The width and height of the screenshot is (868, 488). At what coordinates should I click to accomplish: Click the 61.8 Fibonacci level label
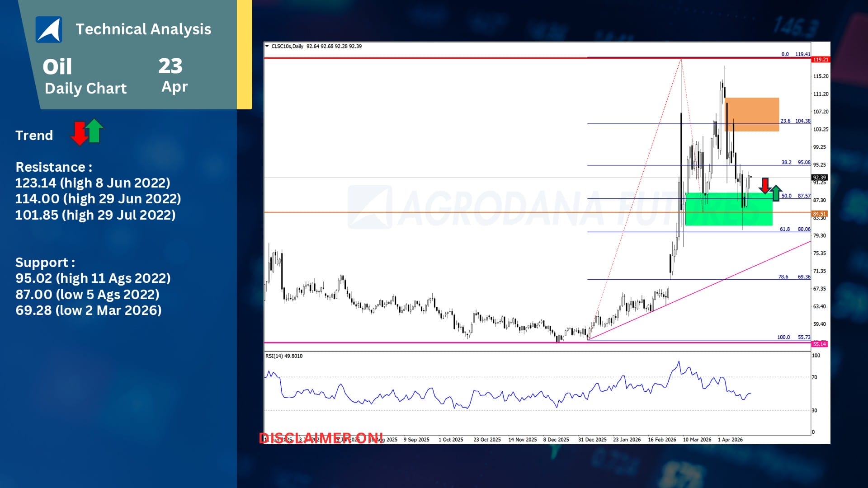(x=785, y=229)
